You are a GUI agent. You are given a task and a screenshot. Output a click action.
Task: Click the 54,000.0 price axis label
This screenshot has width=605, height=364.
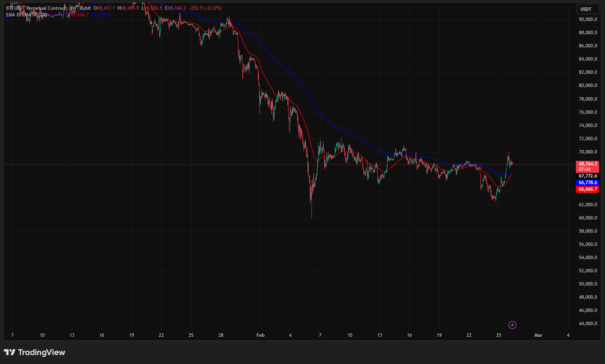point(588,258)
